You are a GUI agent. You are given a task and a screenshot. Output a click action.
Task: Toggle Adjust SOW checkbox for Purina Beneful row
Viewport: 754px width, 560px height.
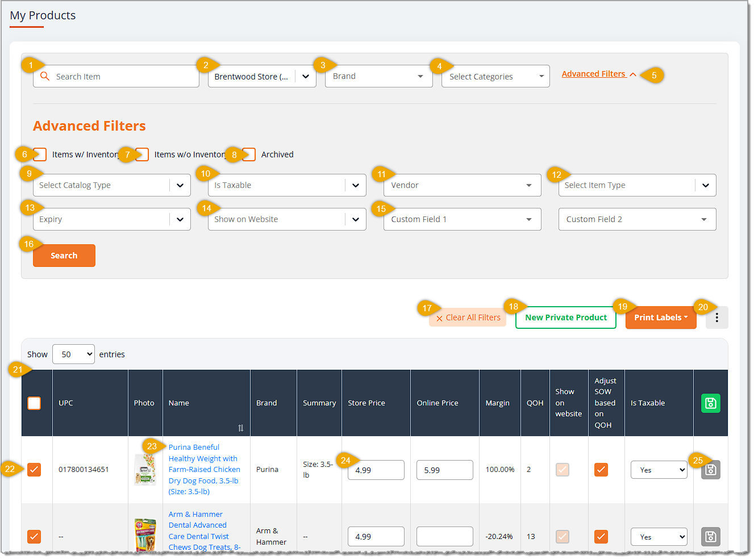tap(601, 470)
